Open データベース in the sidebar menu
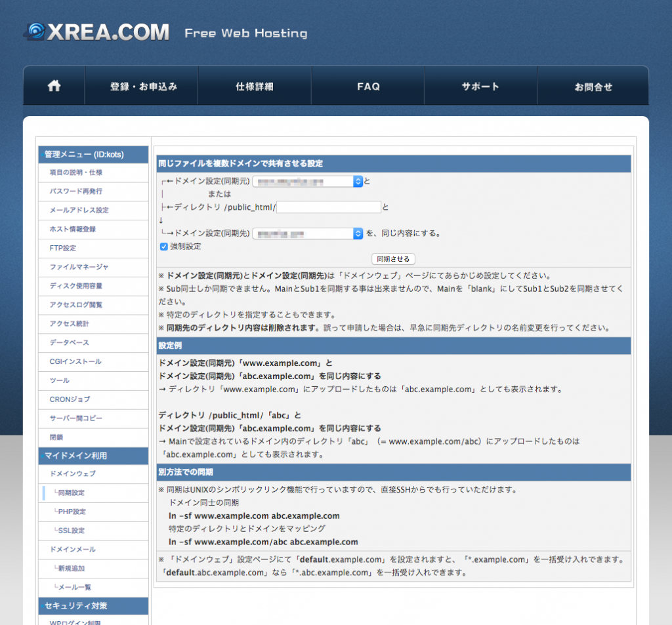This screenshot has width=672, height=625. click(x=69, y=343)
